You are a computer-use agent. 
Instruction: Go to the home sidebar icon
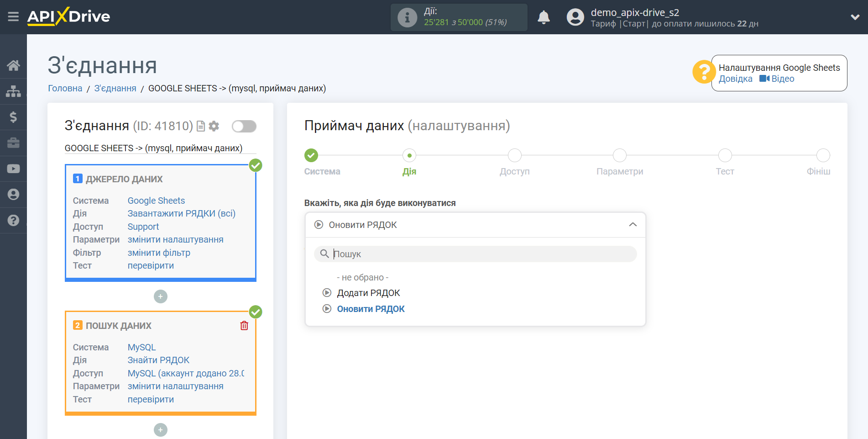pos(13,65)
